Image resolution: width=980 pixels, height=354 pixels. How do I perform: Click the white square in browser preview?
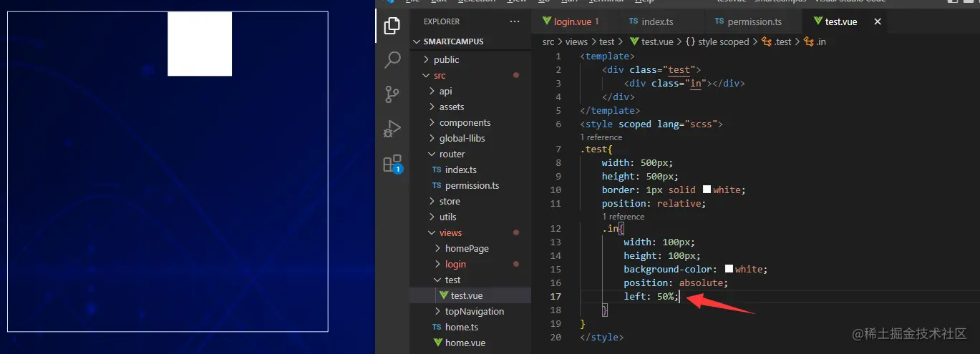click(200, 44)
